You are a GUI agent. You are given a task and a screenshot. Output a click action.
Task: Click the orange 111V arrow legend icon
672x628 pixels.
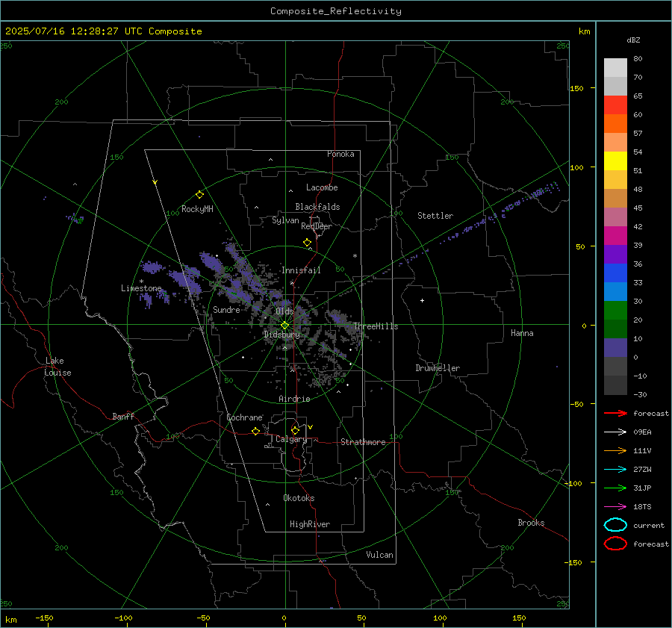pyautogui.click(x=615, y=450)
